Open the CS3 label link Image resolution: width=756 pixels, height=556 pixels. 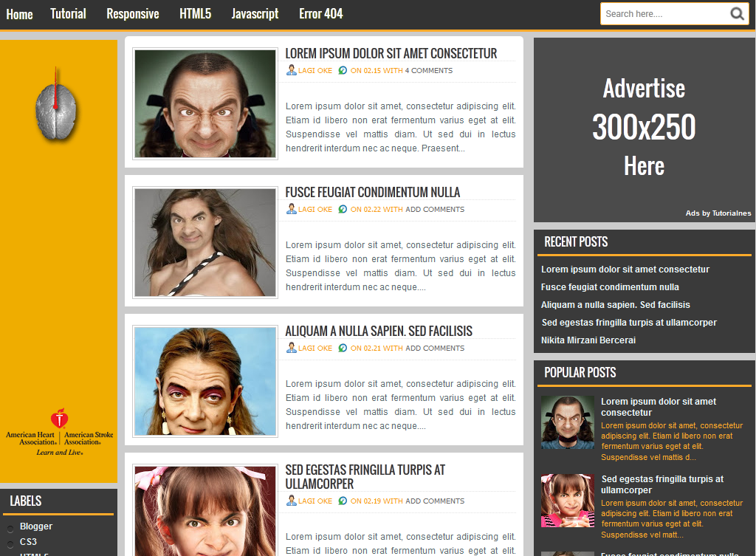tap(29, 542)
